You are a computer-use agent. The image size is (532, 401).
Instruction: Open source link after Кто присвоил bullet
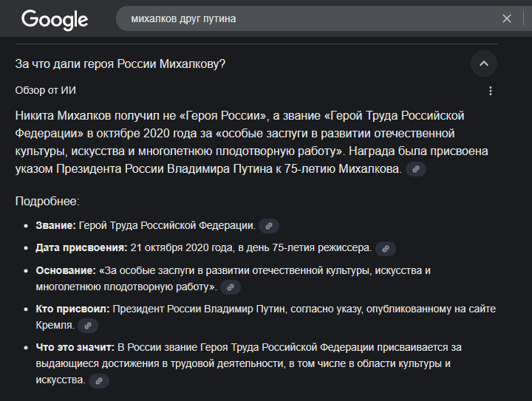click(x=87, y=325)
